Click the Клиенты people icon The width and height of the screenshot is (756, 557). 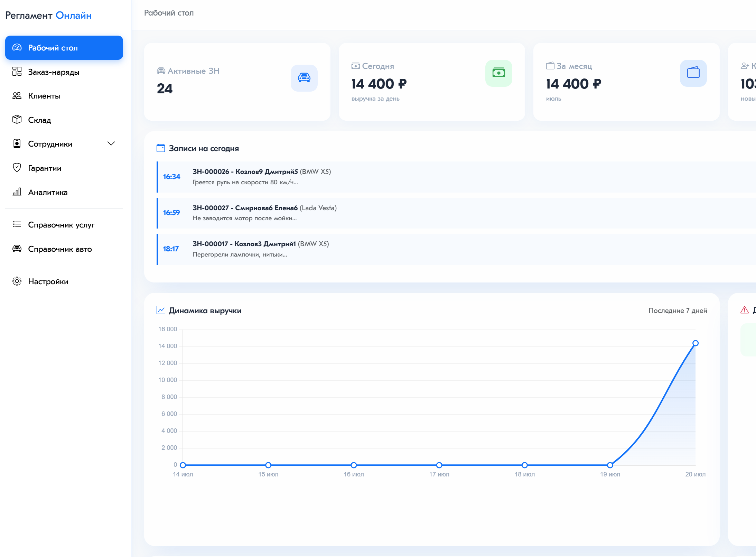pos(17,96)
